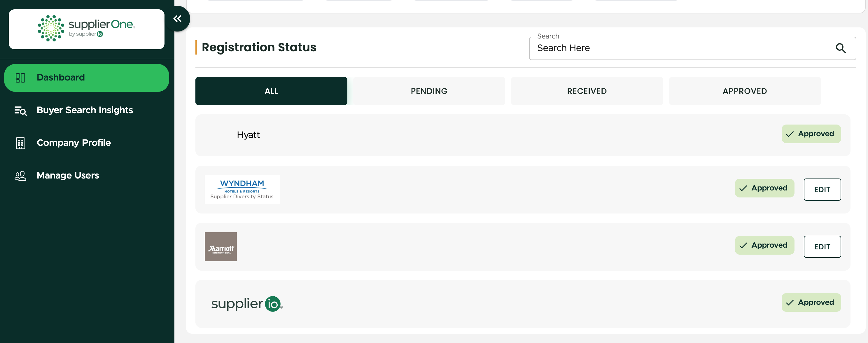Click the Wyndham Approved badge
Screen dimensions: 868x343
[x=764, y=188]
